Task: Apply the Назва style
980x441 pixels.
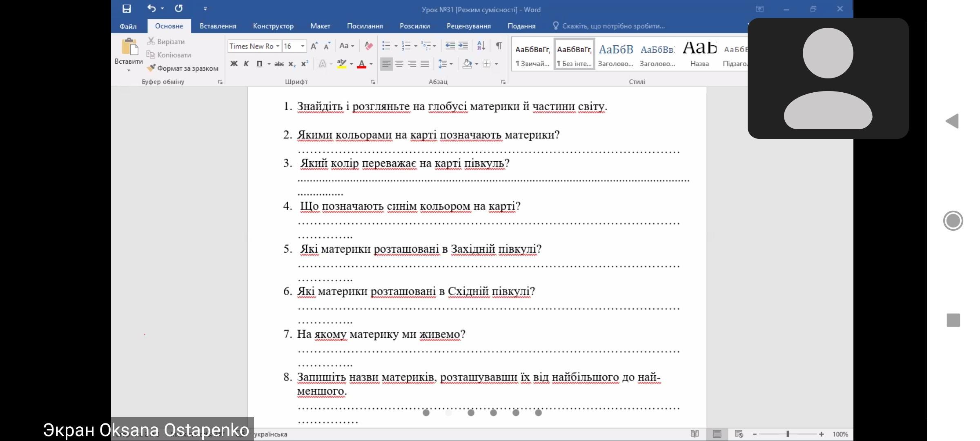Action: [699, 54]
